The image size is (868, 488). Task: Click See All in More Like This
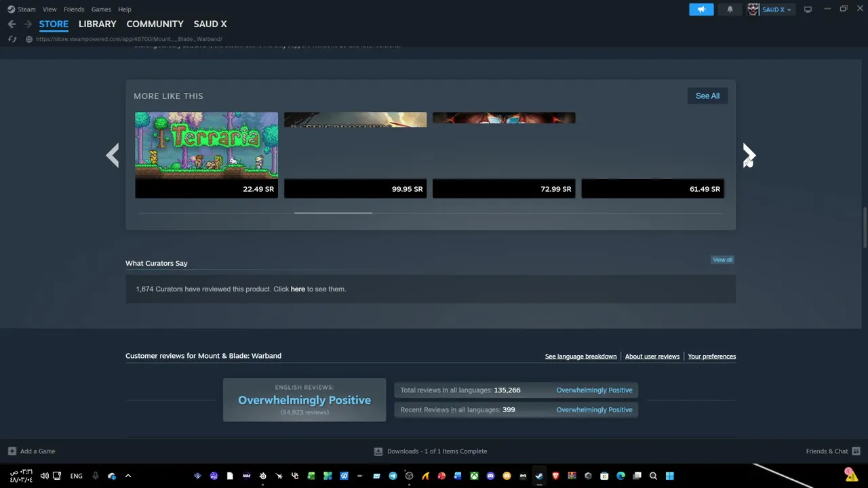click(707, 96)
